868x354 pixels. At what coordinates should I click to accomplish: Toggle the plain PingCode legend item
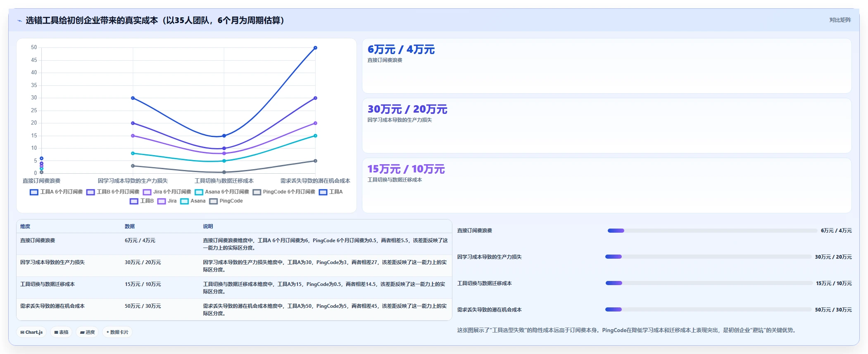coord(226,201)
